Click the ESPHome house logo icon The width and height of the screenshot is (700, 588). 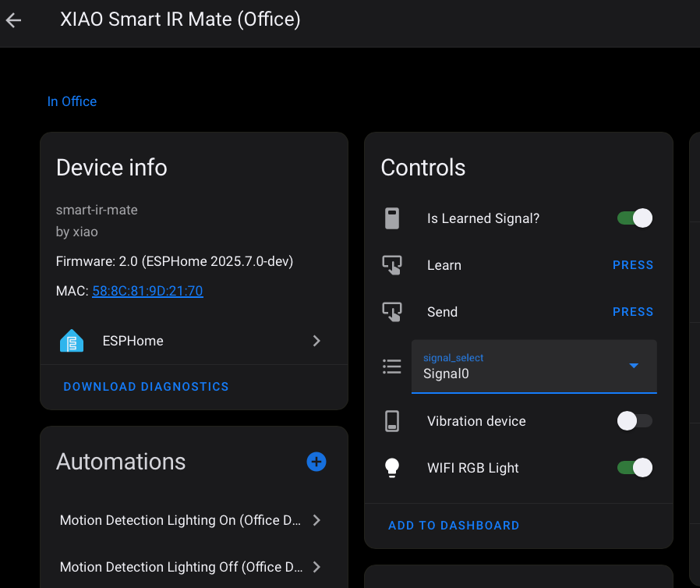72,341
